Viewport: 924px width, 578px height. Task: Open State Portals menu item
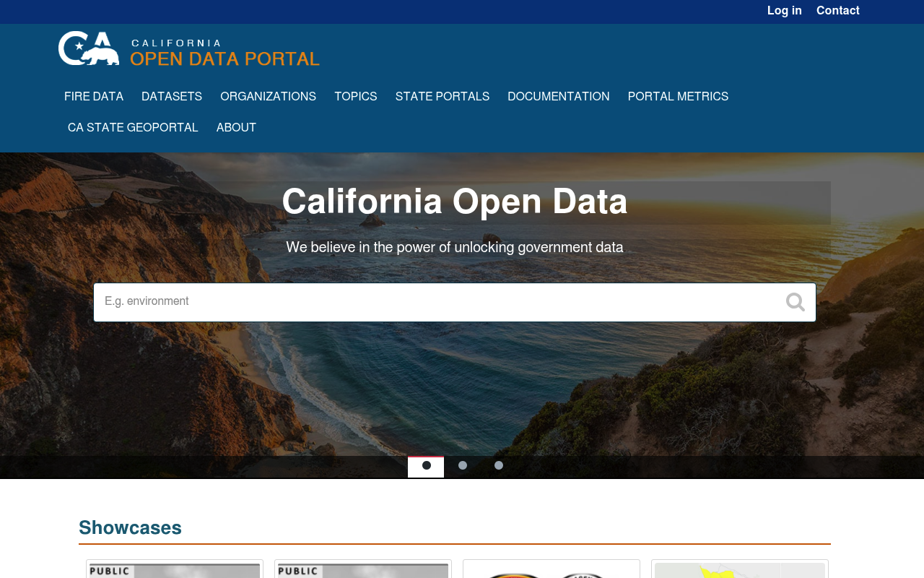coord(443,97)
